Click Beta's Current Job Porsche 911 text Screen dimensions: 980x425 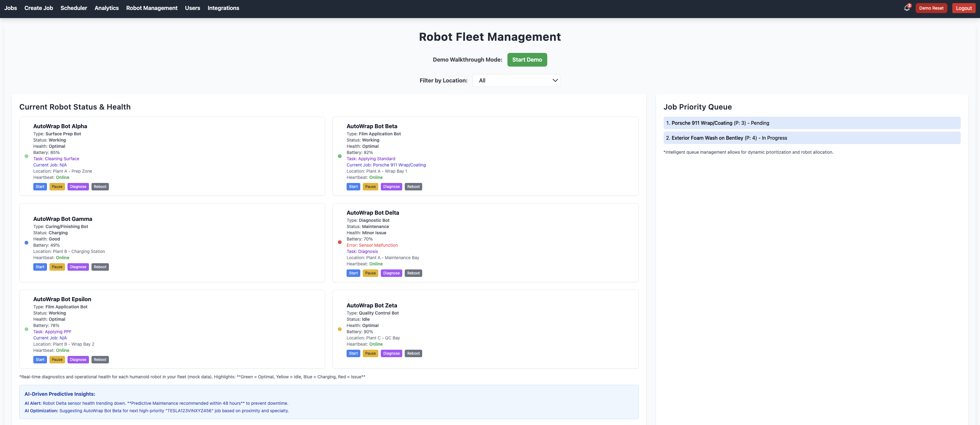(386, 165)
